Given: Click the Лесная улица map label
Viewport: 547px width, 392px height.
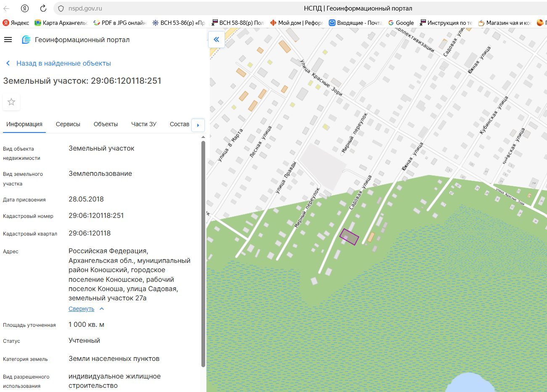Looking at the screenshot, I should [261, 142].
